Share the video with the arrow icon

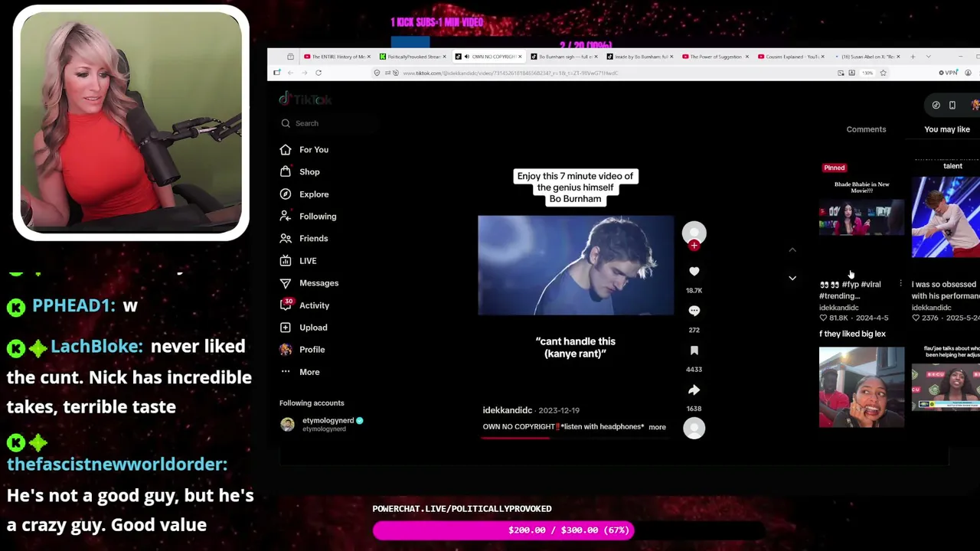(694, 390)
